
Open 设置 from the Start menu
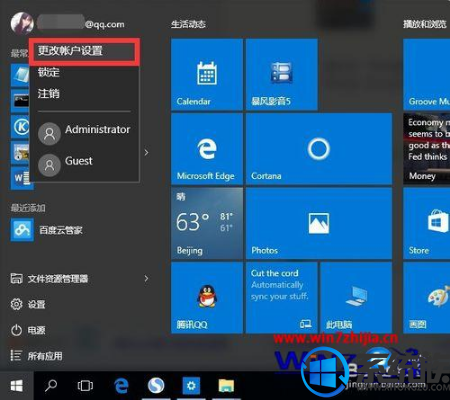pyautogui.click(x=28, y=304)
